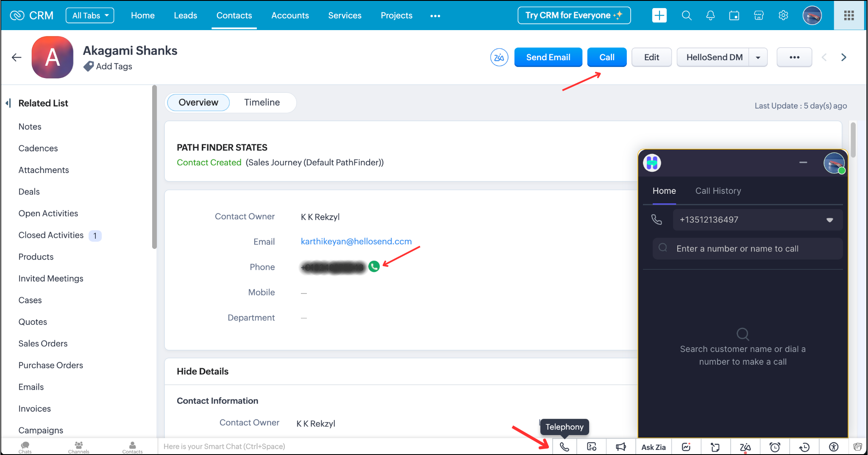Open the marketplace store icon
The image size is (868, 455).
[x=759, y=15]
